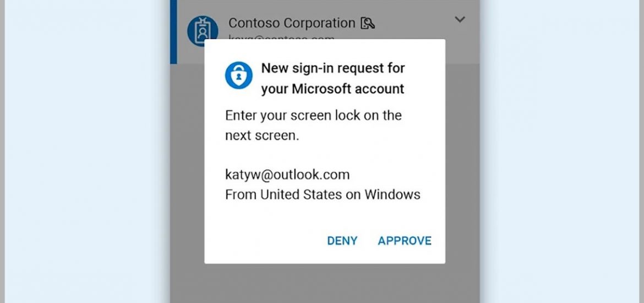Select the Contoso Corporation account name
This screenshot has width=644, height=303.
pyautogui.click(x=292, y=23)
